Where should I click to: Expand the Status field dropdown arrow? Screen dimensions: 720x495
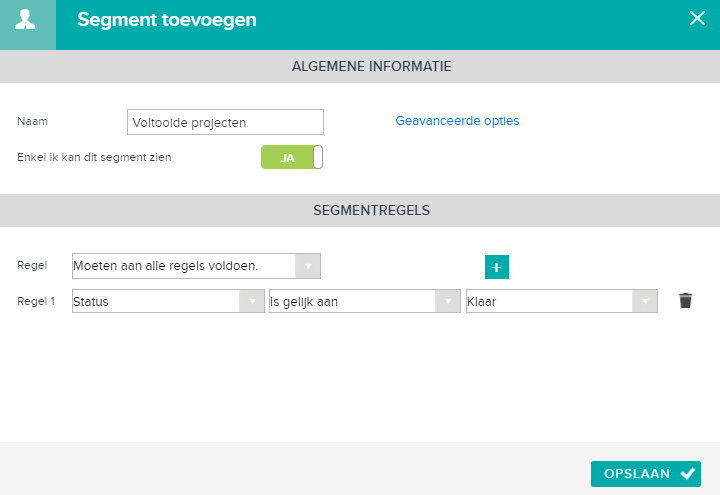pos(252,301)
